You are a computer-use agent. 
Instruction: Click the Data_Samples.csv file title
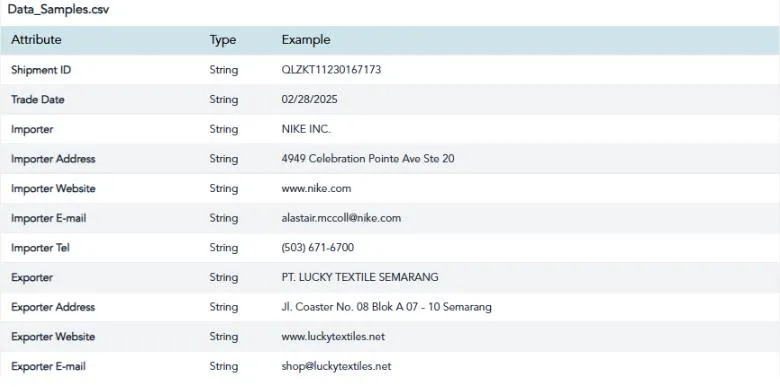[x=58, y=9]
